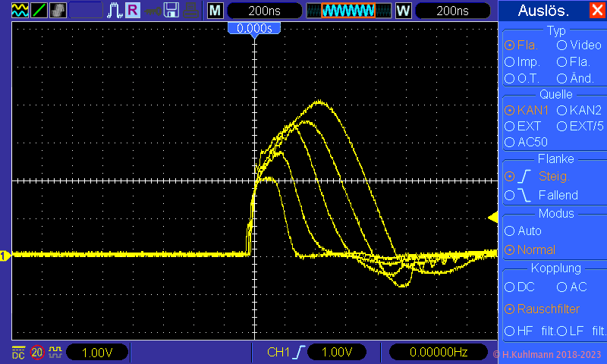Click the 0.00000Hz frequency readout
This screenshot has height=364, width=607.
point(439,353)
